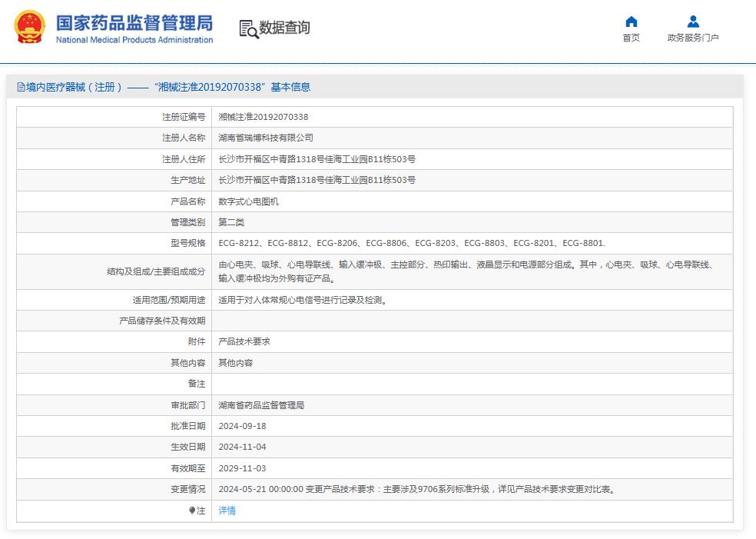Click the page header title bar
This screenshot has height=539, width=756.
click(x=378, y=86)
